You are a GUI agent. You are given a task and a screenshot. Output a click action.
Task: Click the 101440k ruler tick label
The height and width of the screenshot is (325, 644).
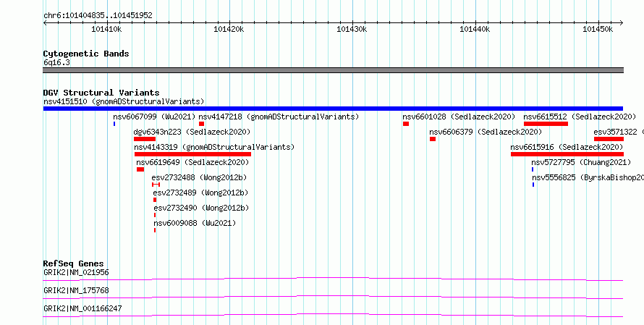pos(475,30)
